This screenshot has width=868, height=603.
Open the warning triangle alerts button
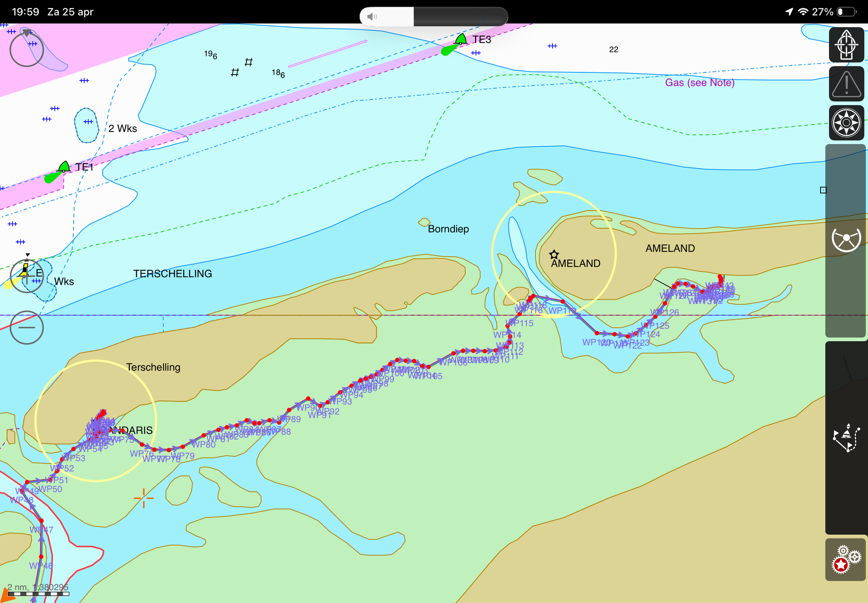tap(846, 84)
